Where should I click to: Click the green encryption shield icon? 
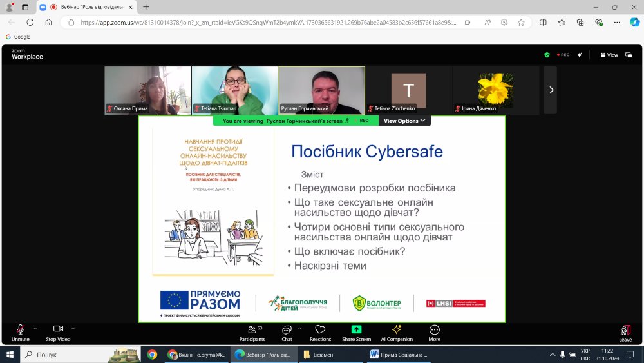547,55
